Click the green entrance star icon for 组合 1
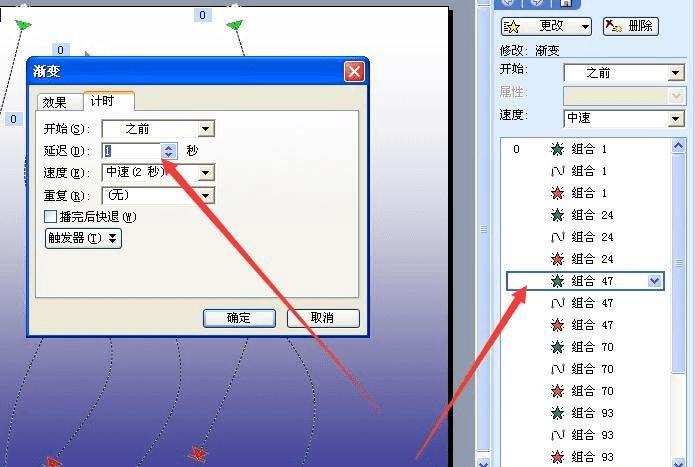 pos(557,149)
